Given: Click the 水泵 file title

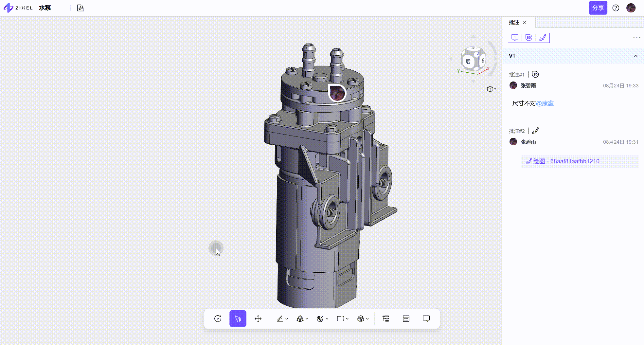Looking at the screenshot, I should coord(45,8).
